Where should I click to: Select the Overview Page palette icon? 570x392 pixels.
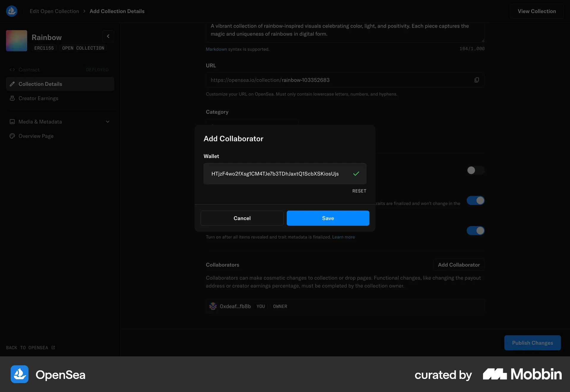(12, 136)
